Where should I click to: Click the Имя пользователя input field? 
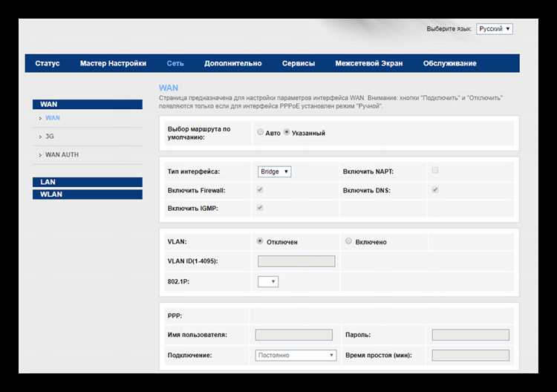(294, 335)
